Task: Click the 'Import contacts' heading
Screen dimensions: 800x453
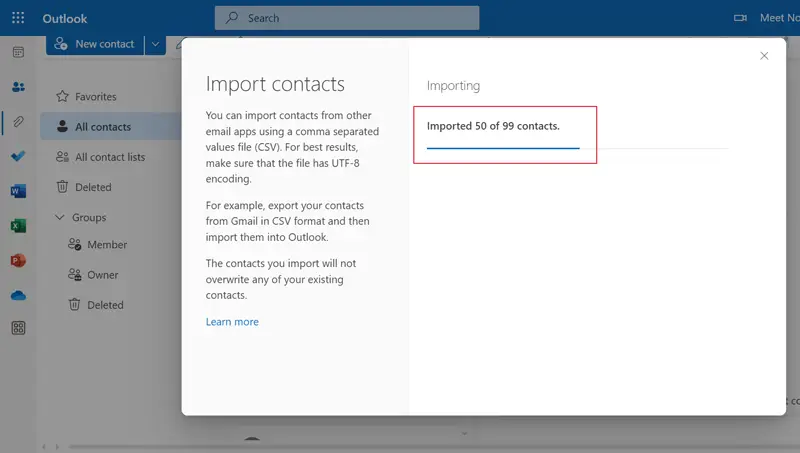Action: (x=275, y=84)
